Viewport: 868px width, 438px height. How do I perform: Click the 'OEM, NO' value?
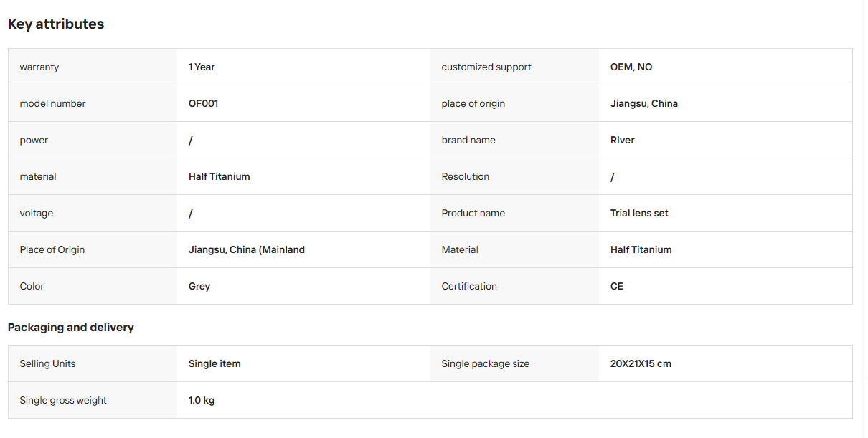tap(631, 67)
